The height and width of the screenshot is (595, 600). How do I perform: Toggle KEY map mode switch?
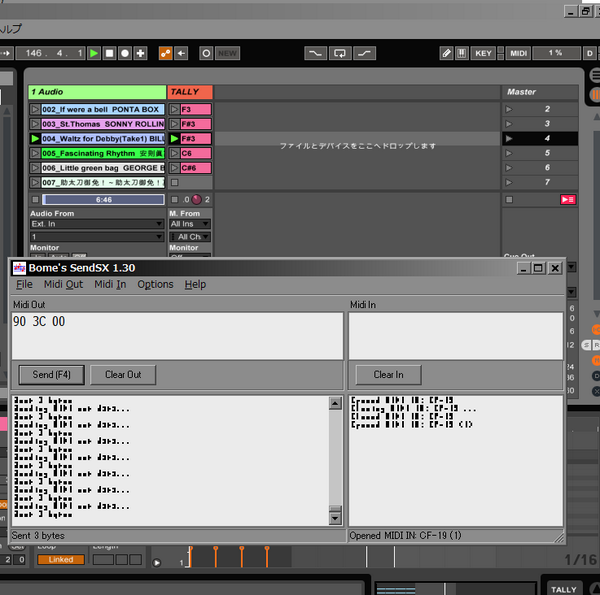coord(483,53)
